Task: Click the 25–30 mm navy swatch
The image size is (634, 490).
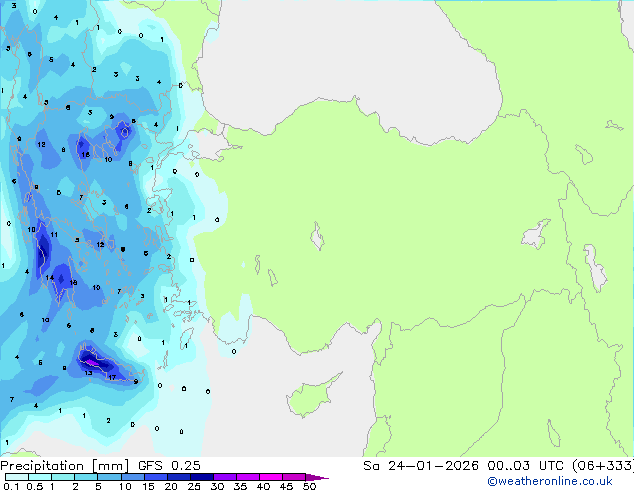Action: pos(201,477)
